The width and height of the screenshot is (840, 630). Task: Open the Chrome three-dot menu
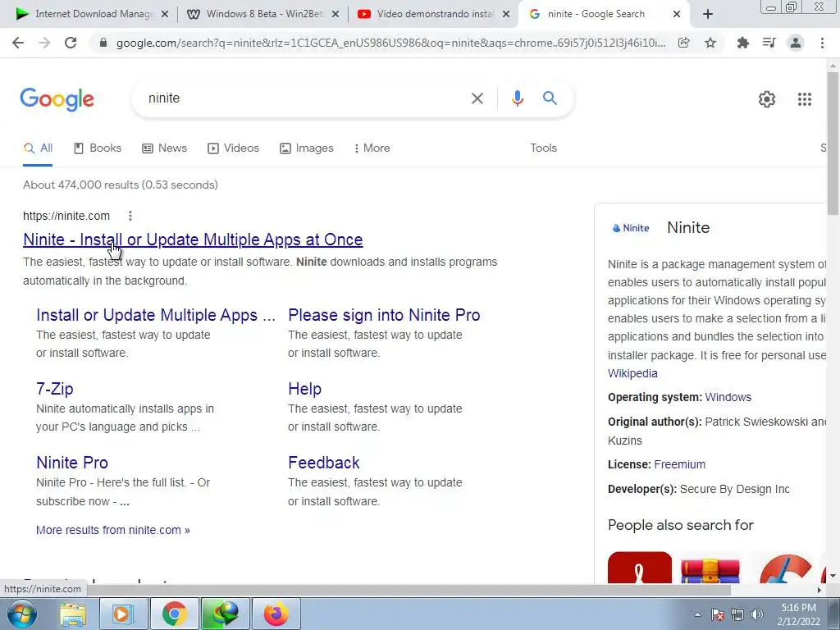822,43
